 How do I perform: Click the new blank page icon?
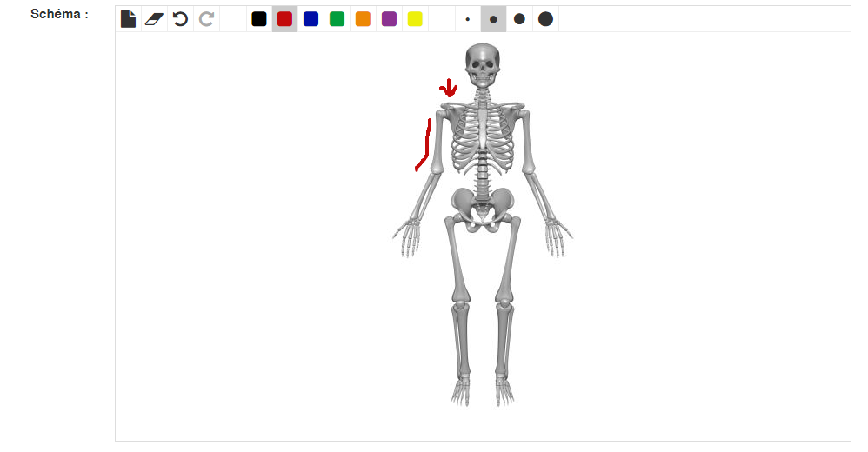tap(129, 19)
